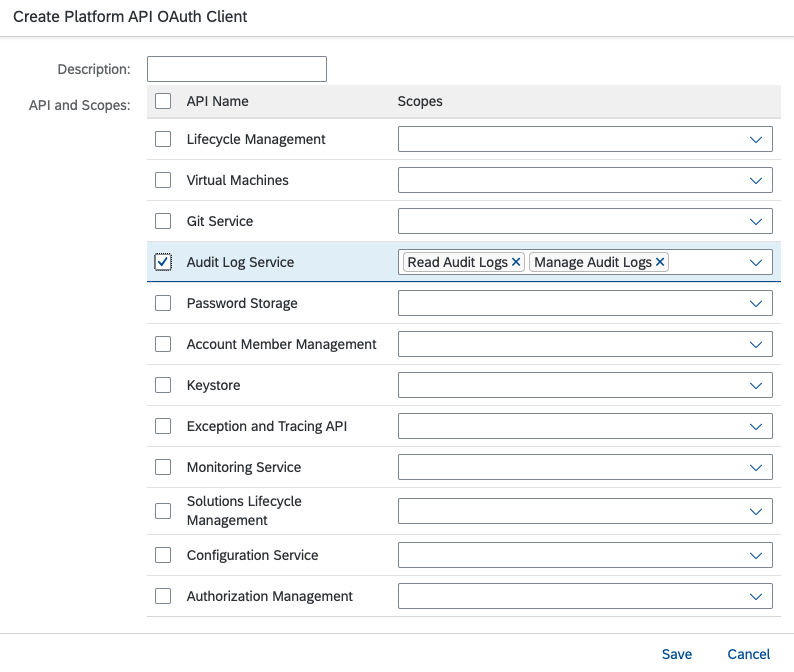Select all APIs with header checkbox

pos(163,101)
